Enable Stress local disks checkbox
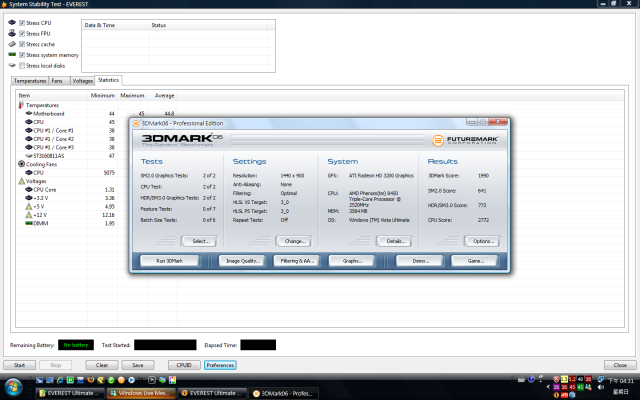This screenshot has width=640, height=400. (x=22, y=65)
